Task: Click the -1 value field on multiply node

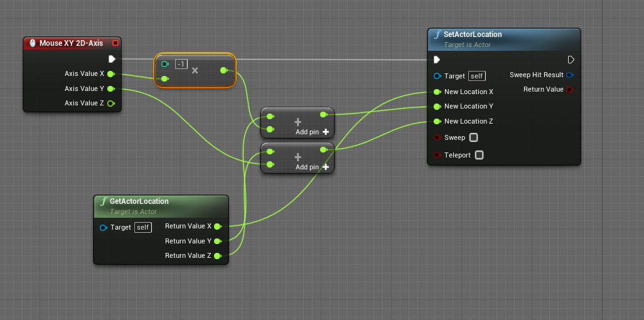Action: click(181, 64)
